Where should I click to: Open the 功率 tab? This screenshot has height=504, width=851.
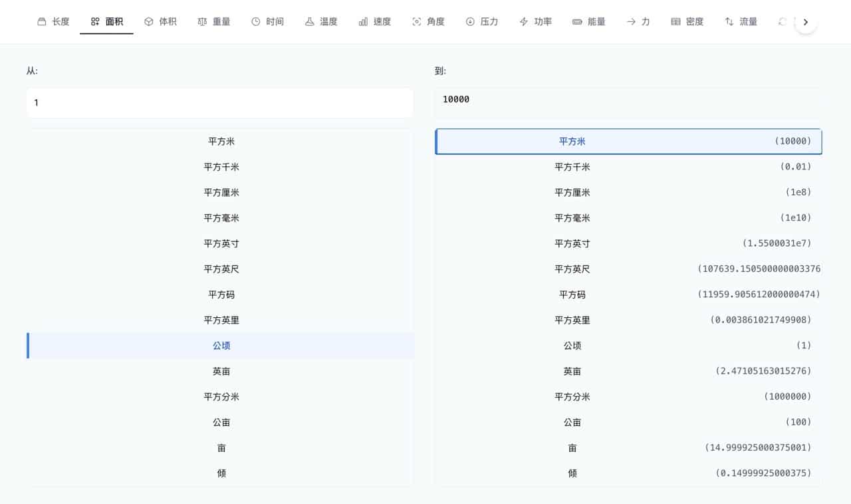click(535, 22)
